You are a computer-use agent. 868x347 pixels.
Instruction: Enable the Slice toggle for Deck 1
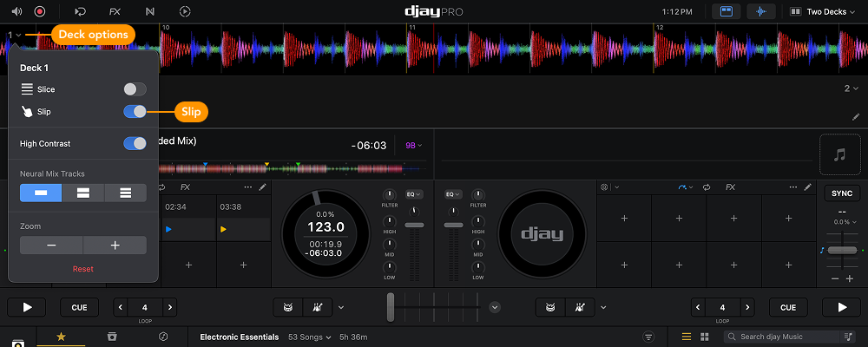pyautogui.click(x=135, y=89)
